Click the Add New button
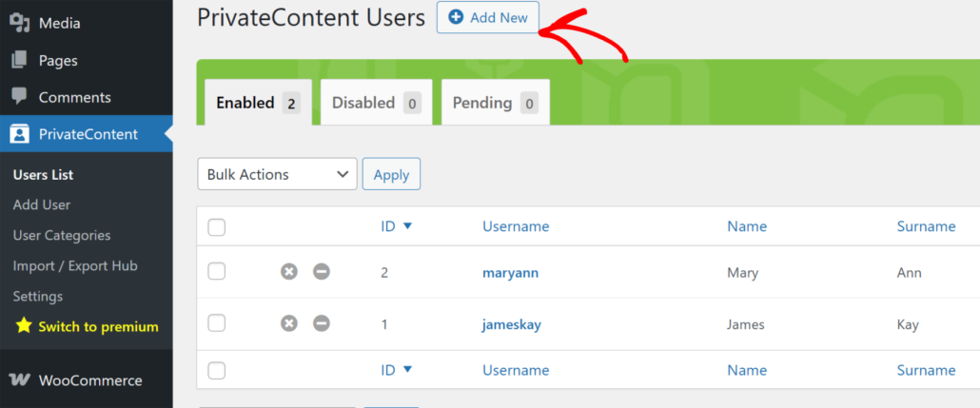 click(x=488, y=17)
